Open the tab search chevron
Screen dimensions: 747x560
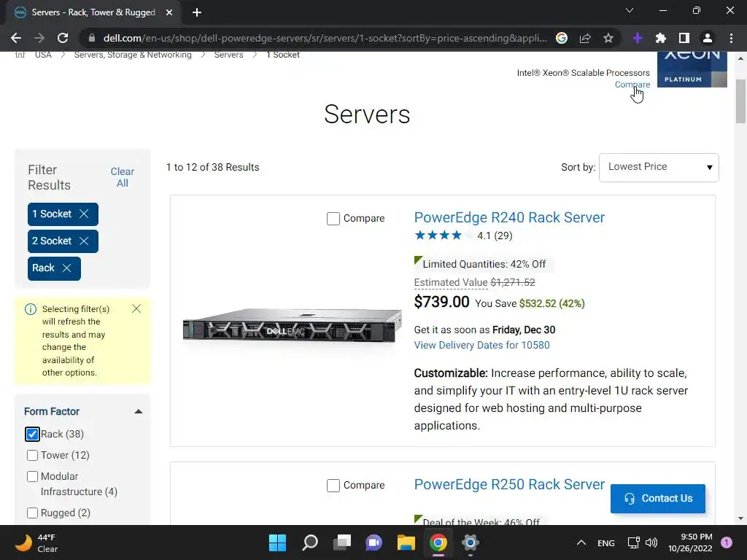[630, 10]
